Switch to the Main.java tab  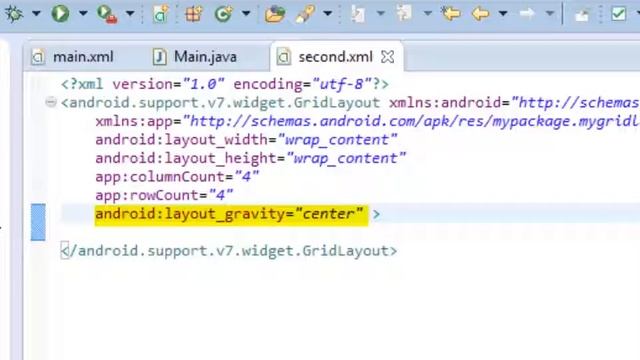click(x=195, y=57)
